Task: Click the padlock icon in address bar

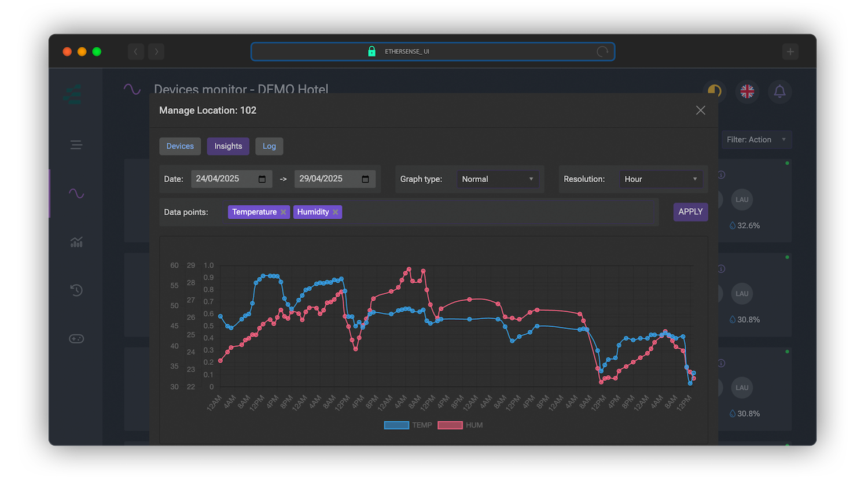Action: 372,51
